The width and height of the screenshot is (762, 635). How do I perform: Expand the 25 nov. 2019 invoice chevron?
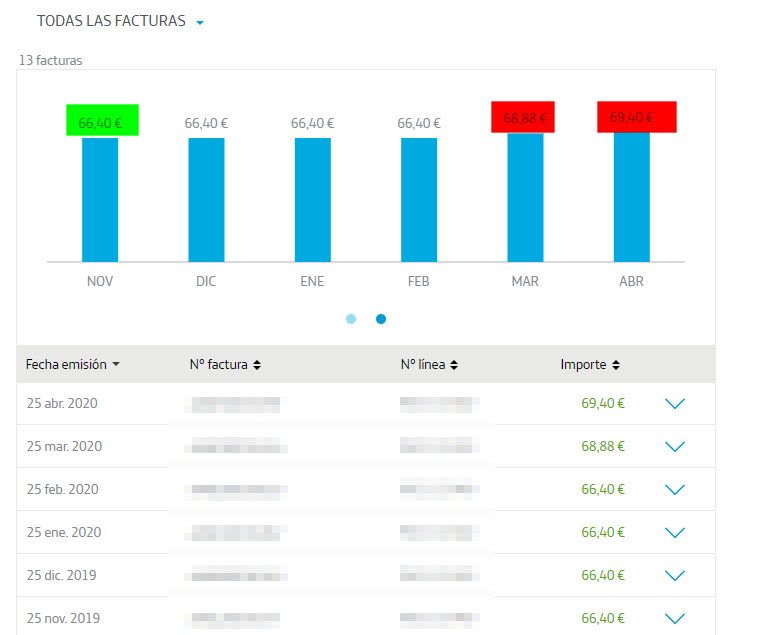[x=675, y=618]
